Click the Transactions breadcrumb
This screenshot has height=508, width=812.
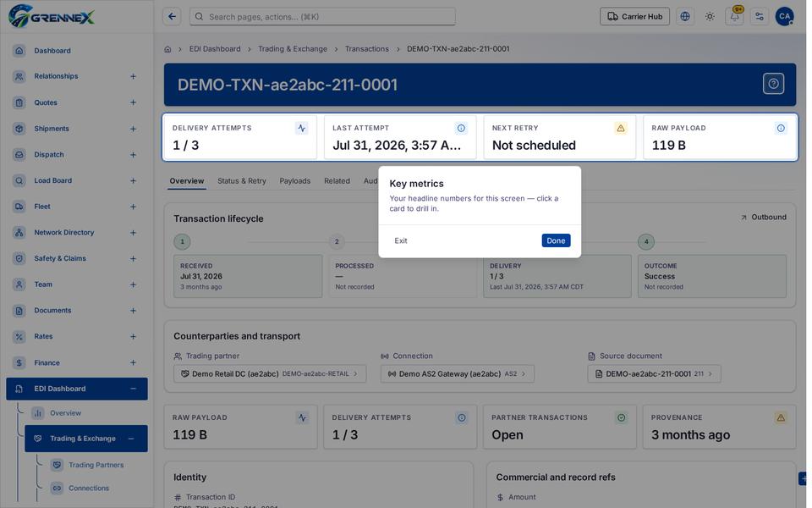click(x=366, y=49)
